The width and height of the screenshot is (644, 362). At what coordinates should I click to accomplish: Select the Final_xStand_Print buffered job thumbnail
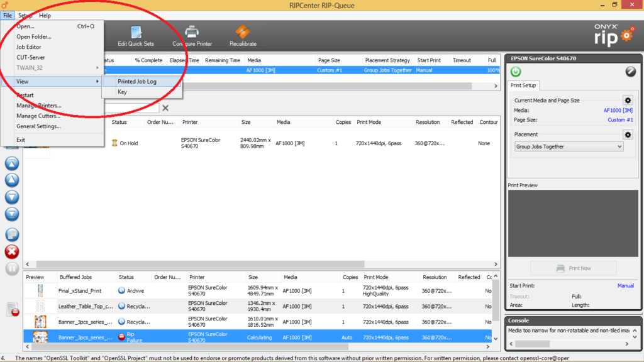click(40, 290)
